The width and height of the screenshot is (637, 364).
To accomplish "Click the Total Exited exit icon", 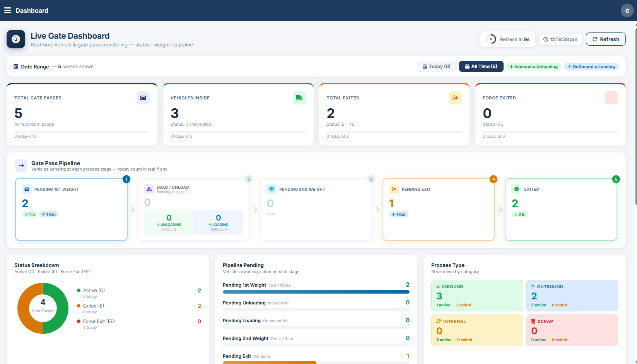I will click(x=455, y=98).
